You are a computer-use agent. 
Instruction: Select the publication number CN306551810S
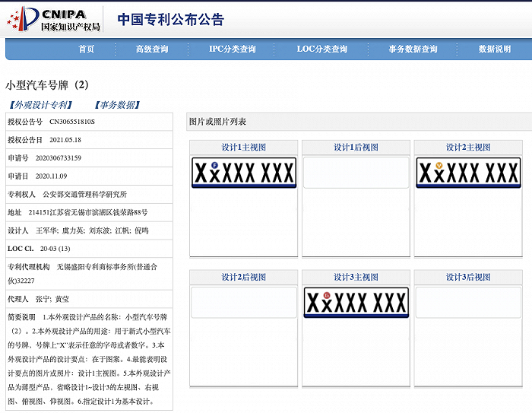pyautogui.click(x=72, y=122)
